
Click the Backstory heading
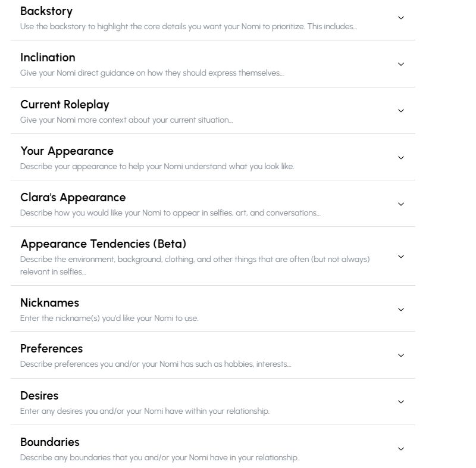tap(46, 11)
